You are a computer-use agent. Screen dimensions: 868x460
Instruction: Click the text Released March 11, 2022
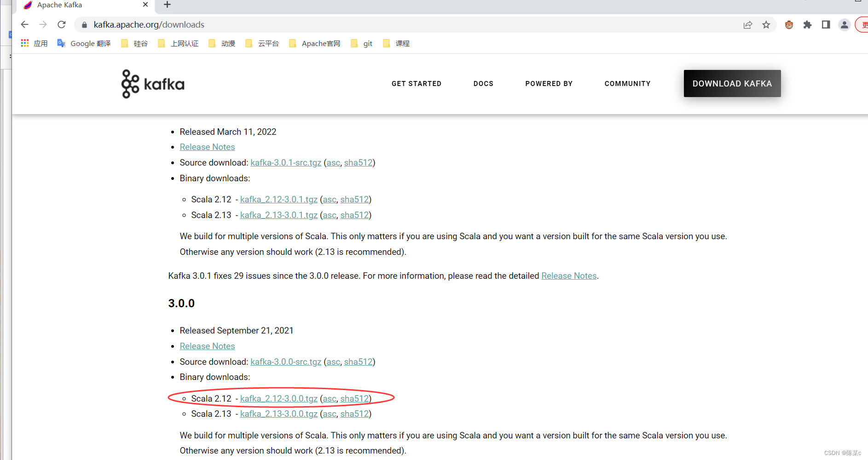228,132
